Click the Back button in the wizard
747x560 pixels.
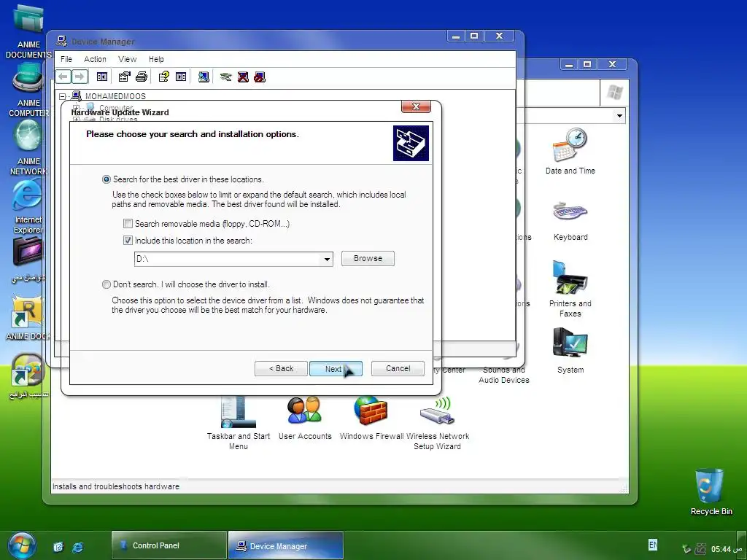[281, 368]
